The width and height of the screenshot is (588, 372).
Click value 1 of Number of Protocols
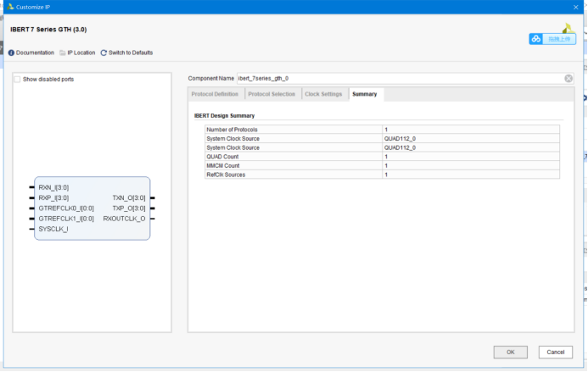[x=386, y=130]
